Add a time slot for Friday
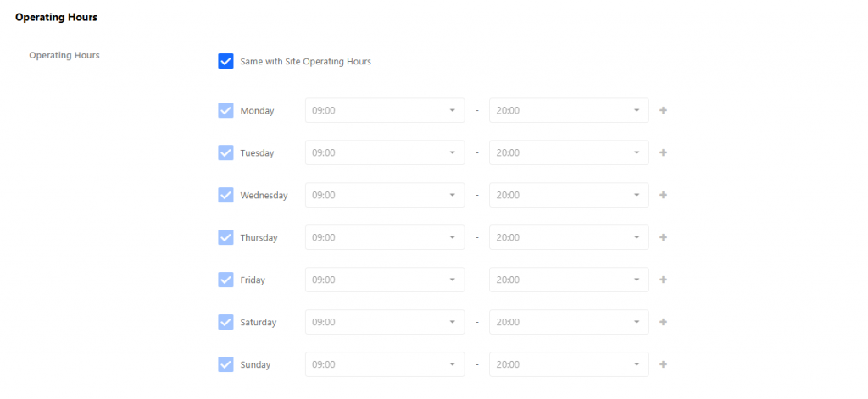This screenshot has height=399, width=868. click(x=663, y=280)
